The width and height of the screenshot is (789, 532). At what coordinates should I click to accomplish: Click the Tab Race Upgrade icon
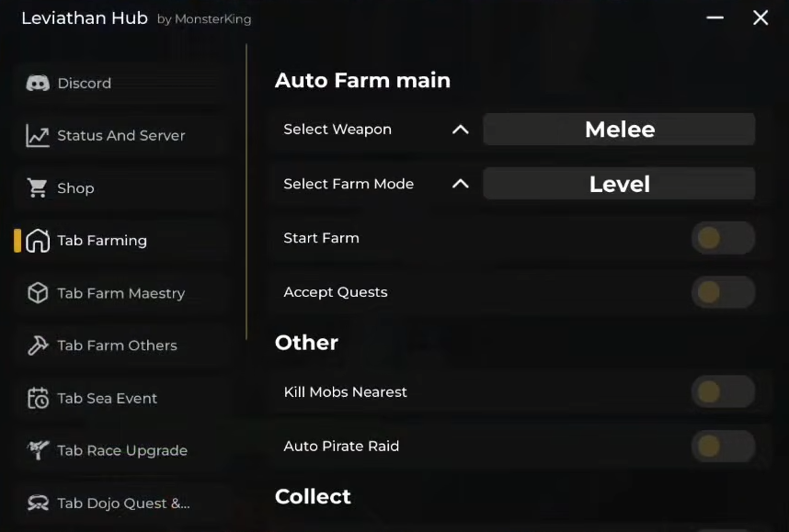tap(38, 450)
